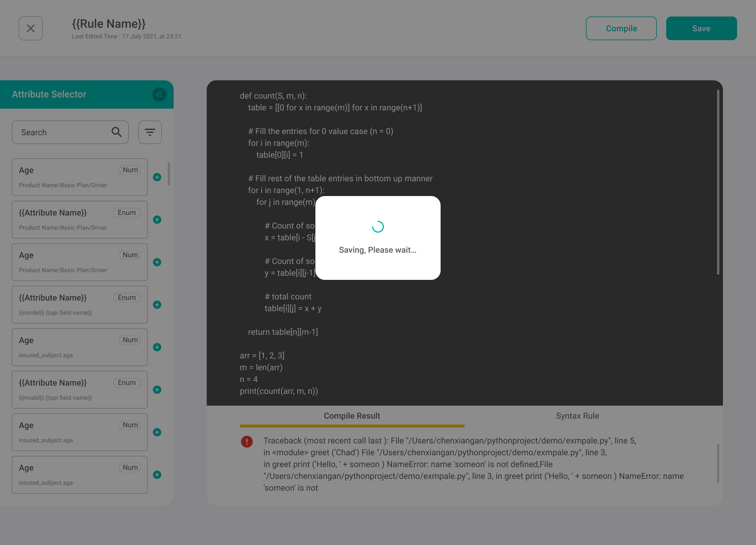Select the Compile Result tab
This screenshot has width=756, height=545.
pos(352,416)
